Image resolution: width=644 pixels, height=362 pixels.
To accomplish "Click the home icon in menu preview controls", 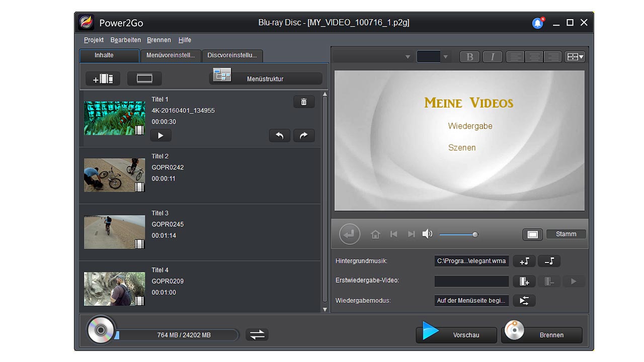I will pos(375,234).
